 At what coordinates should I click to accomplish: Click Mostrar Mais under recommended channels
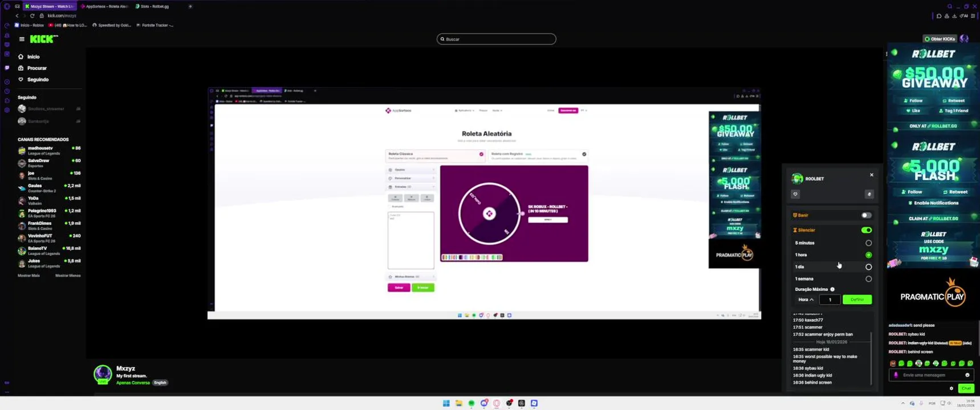click(x=29, y=276)
